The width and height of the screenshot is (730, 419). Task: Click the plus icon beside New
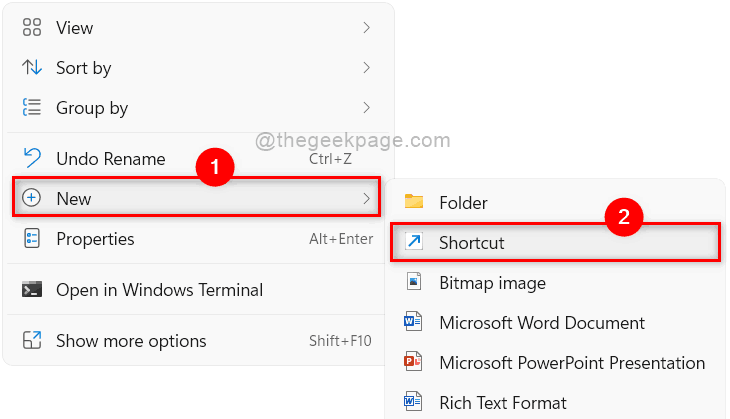point(32,199)
